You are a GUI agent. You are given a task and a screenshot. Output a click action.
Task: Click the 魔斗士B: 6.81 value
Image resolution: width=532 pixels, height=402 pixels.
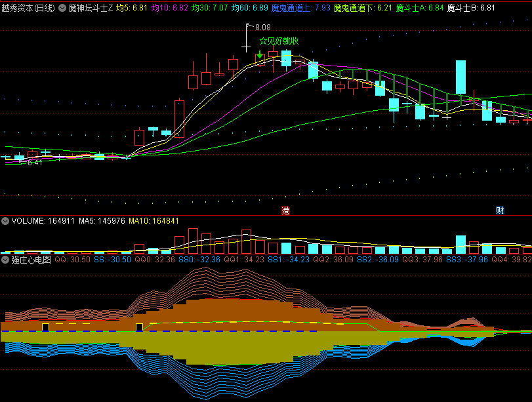(x=471, y=8)
